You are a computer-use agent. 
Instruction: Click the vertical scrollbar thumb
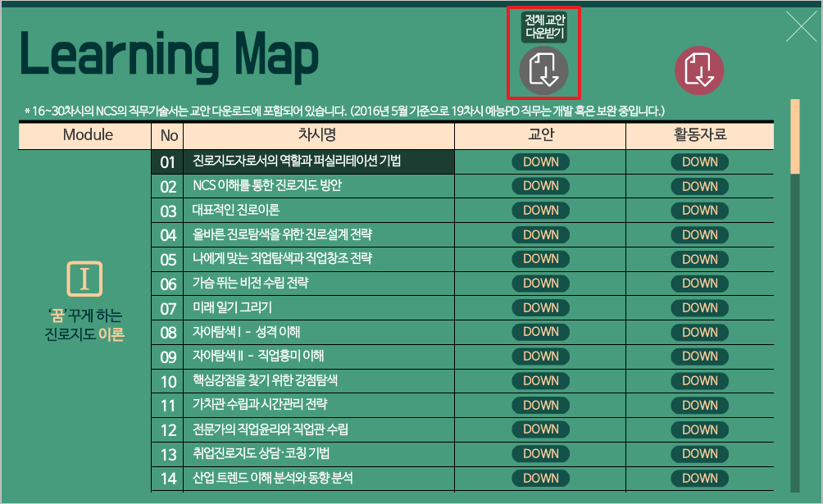(x=794, y=136)
